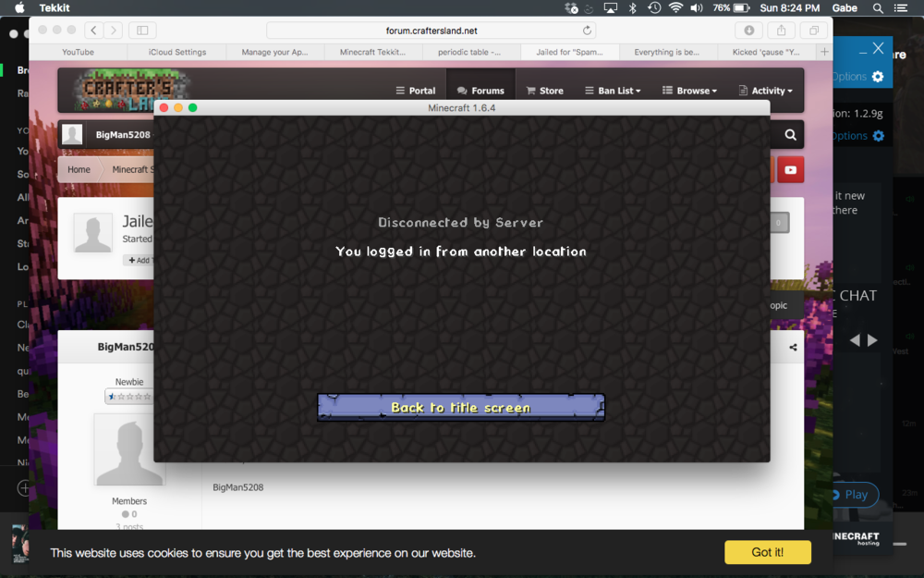Viewport: 924px width, 578px height.
Task: Click Back to title screen button
Action: click(x=460, y=407)
